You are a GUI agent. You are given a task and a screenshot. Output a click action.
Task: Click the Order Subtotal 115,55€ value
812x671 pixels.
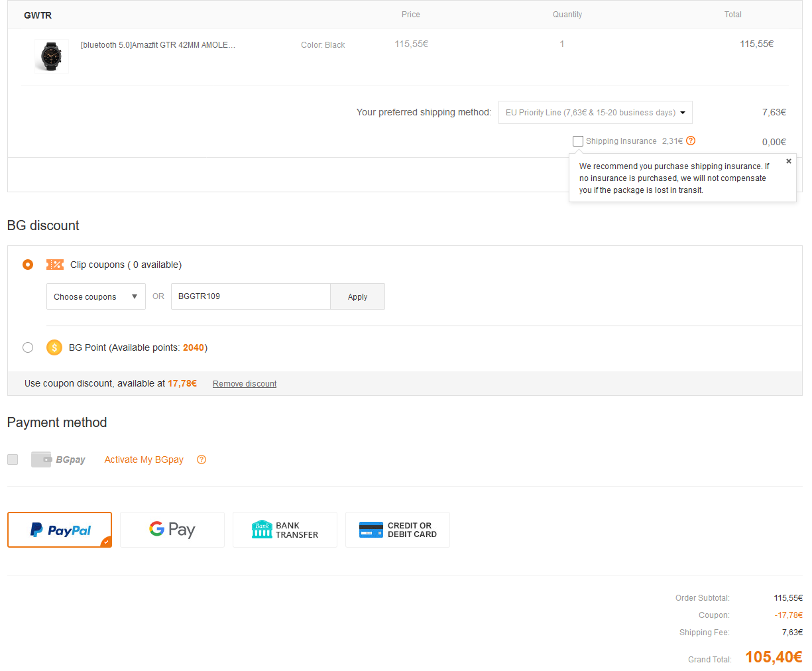pyautogui.click(x=788, y=598)
